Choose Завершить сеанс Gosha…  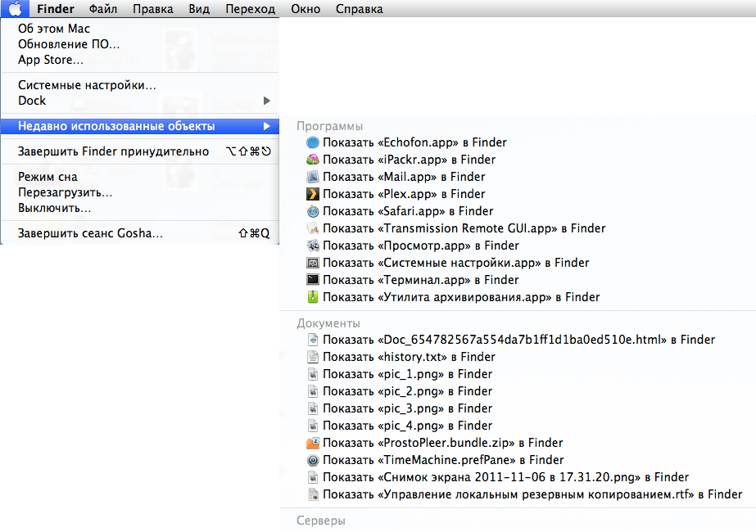(x=140, y=233)
